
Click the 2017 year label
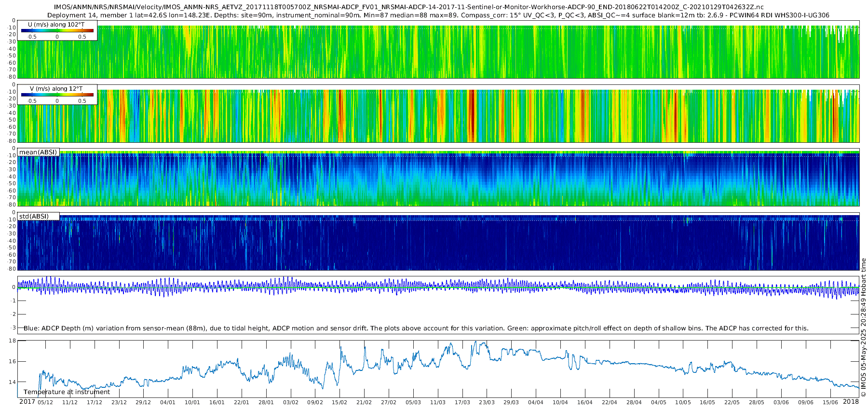click(27, 402)
